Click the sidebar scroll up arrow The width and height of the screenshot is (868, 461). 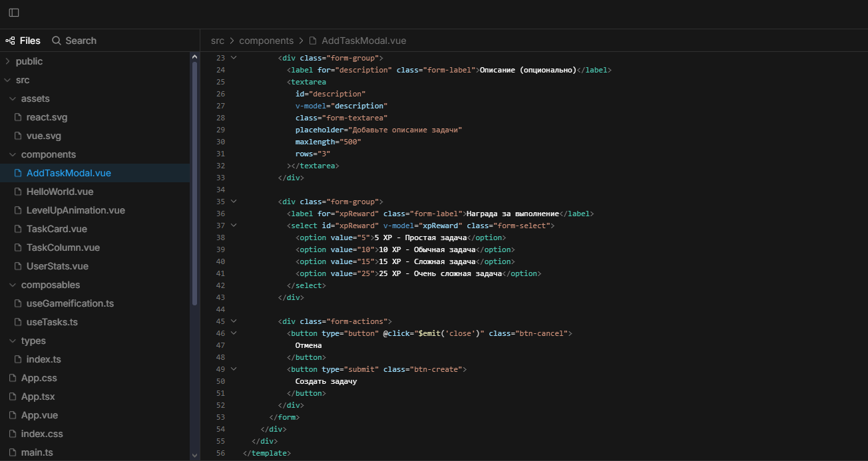click(x=194, y=57)
